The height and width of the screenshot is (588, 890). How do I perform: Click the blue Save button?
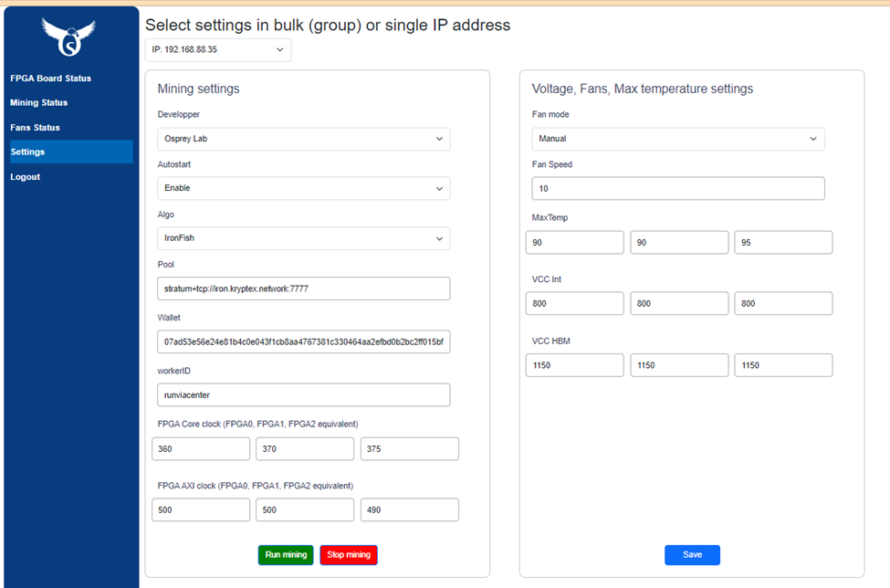(692, 555)
